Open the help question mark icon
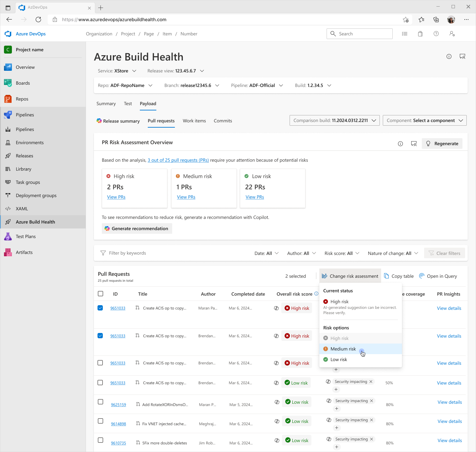The image size is (476, 452). tap(436, 34)
